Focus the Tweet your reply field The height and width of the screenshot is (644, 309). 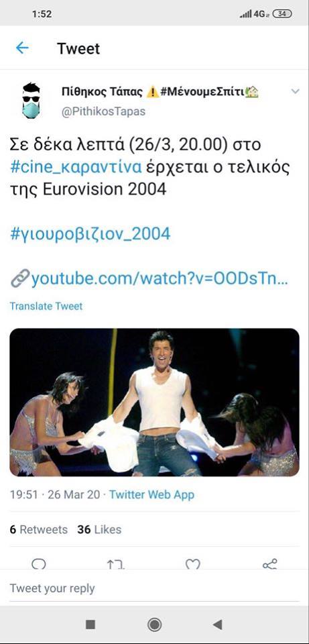[154, 588]
